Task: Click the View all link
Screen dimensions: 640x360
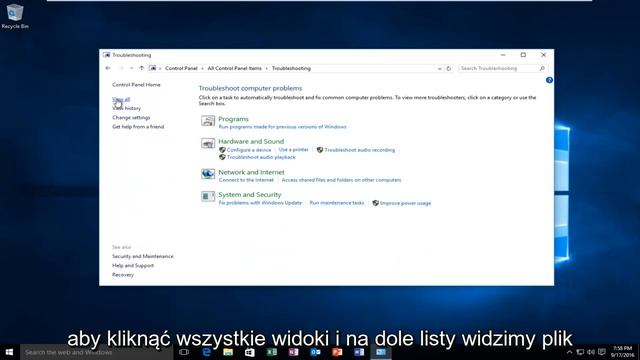Action: pyautogui.click(x=121, y=99)
